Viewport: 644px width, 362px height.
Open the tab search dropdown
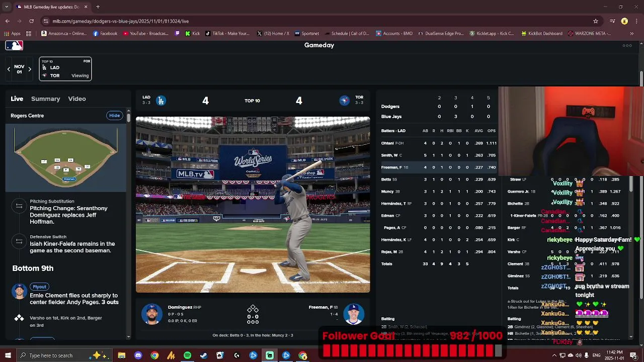click(x=7, y=7)
